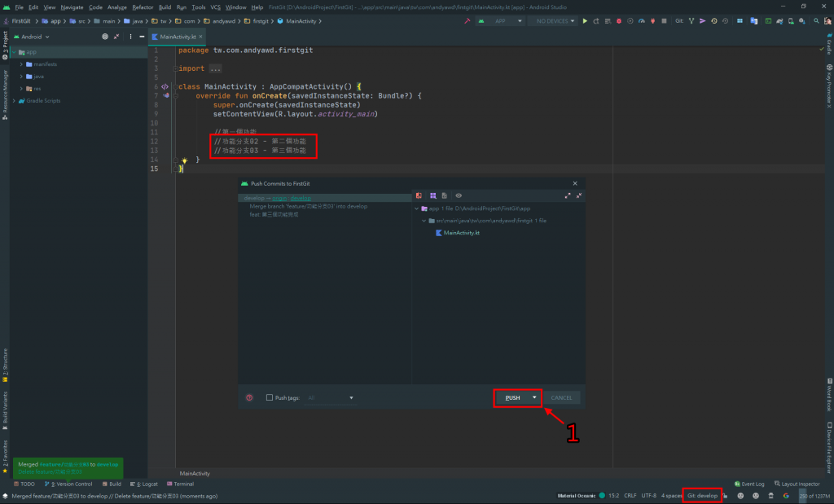Click the UTF-8 encoding status entry
This screenshot has height=504, width=834.
pos(649,496)
